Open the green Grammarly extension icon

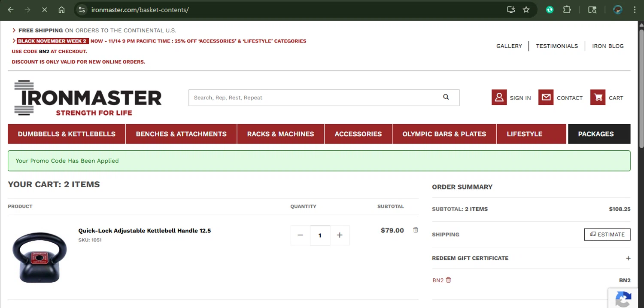point(550,9)
